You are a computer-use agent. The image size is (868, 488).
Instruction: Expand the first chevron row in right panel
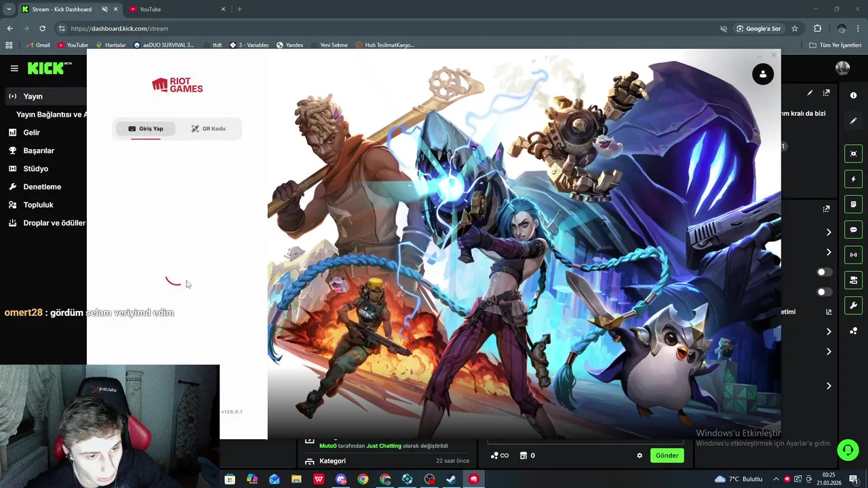829,232
